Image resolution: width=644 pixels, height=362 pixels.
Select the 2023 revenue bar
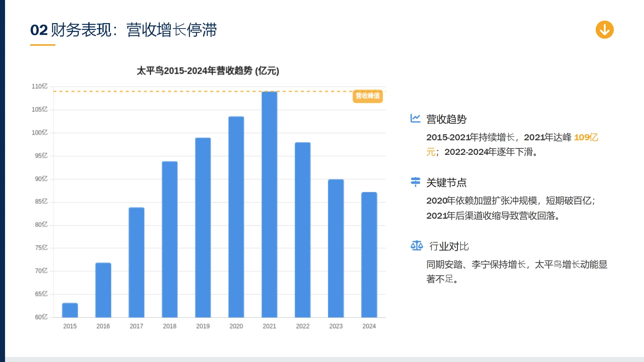(x=336, y=248)
